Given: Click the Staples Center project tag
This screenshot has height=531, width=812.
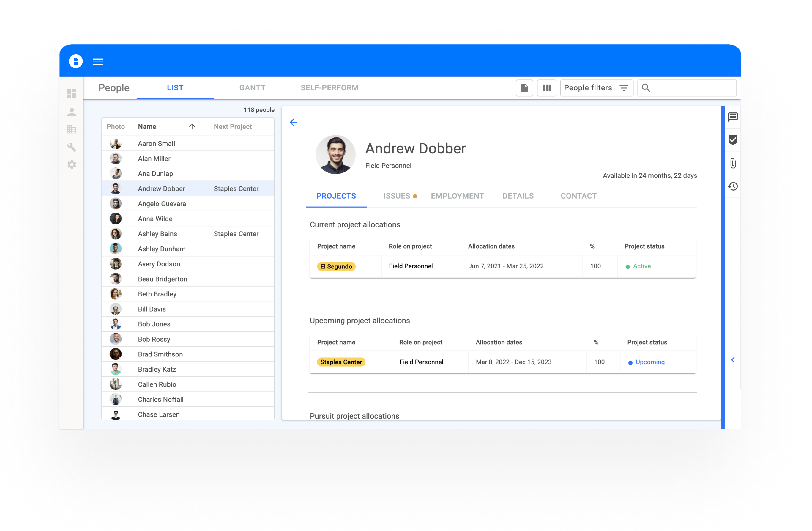Looking at the screenshot, I should (341, 362).
